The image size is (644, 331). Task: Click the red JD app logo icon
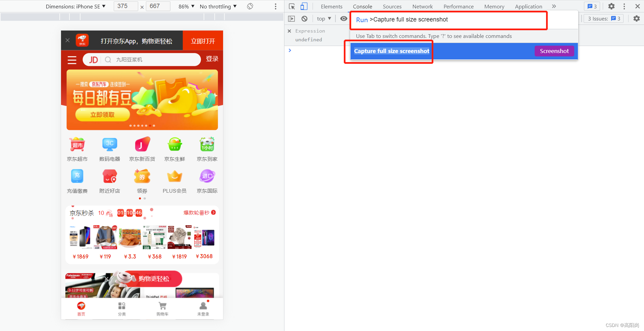tap(82, 40)
